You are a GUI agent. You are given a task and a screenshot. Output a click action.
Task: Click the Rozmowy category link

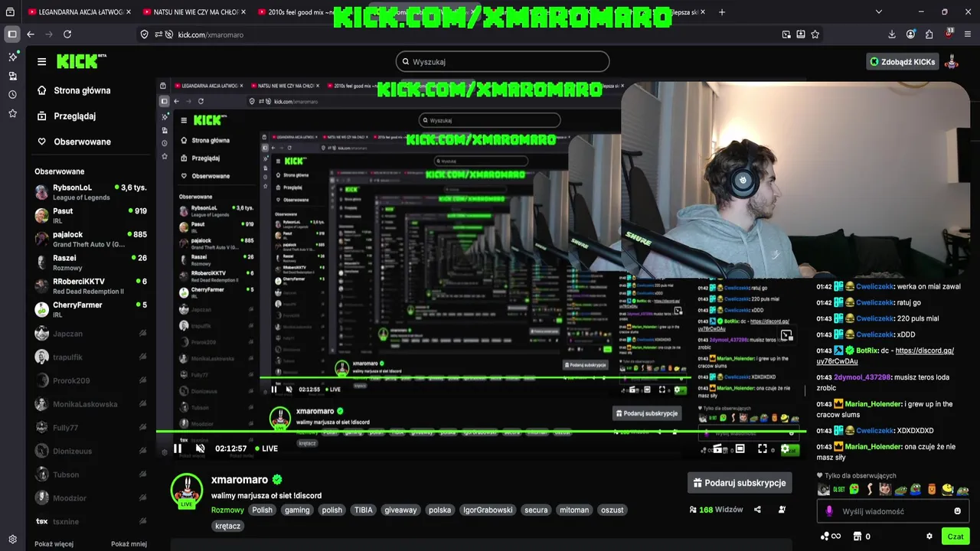[227, 510]
